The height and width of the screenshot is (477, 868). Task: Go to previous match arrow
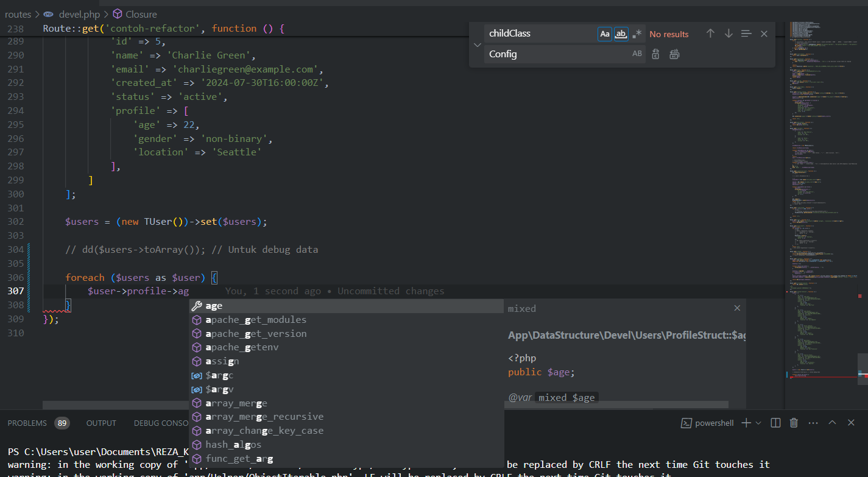[710, 34]
